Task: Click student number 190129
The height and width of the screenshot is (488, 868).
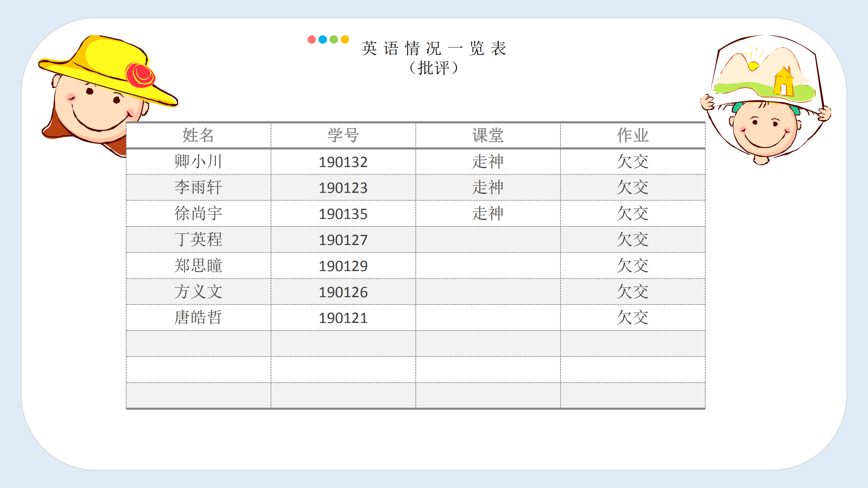Action: (x=343, y=266)
